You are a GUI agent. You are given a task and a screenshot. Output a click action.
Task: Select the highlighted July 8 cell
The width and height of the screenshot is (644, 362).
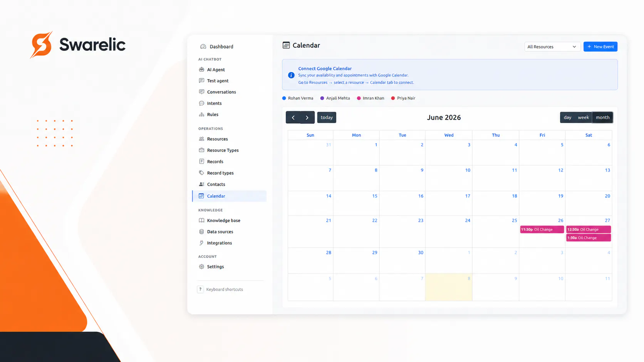(449, 287)
